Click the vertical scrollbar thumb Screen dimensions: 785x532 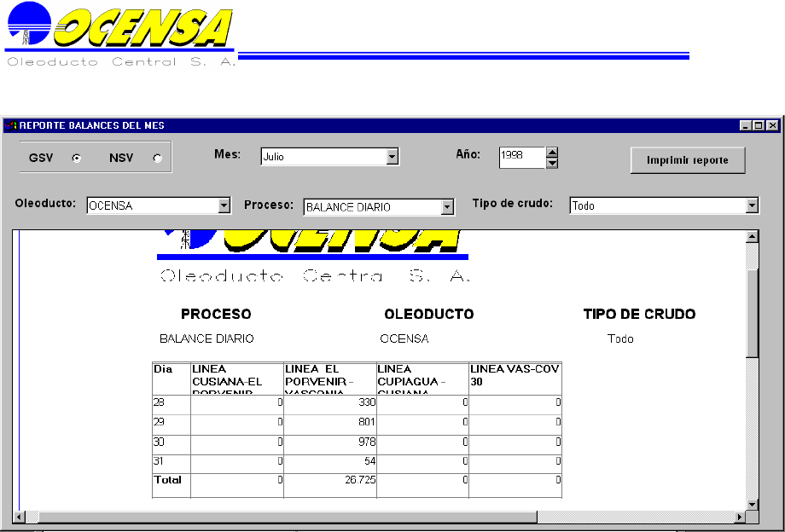pos(752,313)
